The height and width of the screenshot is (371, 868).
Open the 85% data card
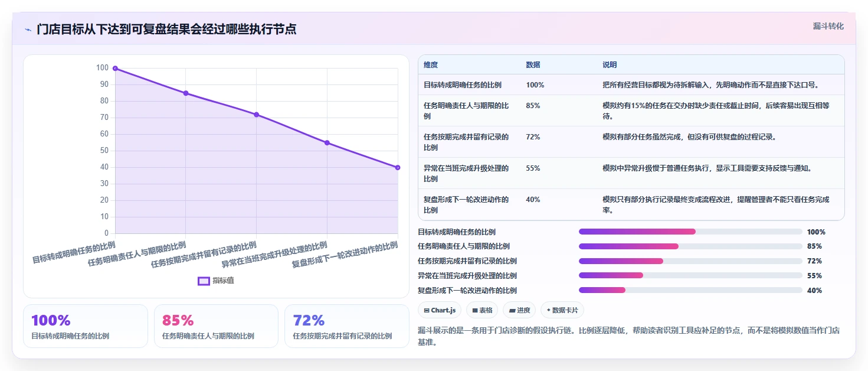pyautogui.click(x=216, y=326)
